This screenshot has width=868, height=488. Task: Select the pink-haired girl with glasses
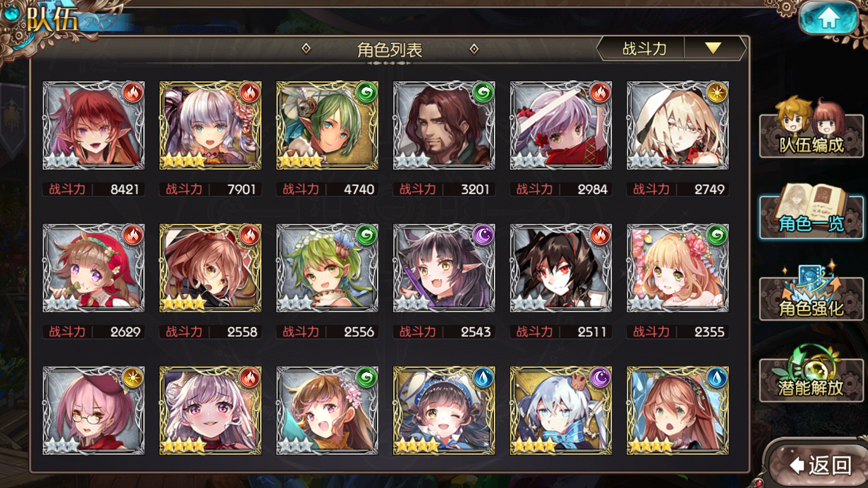94,410
